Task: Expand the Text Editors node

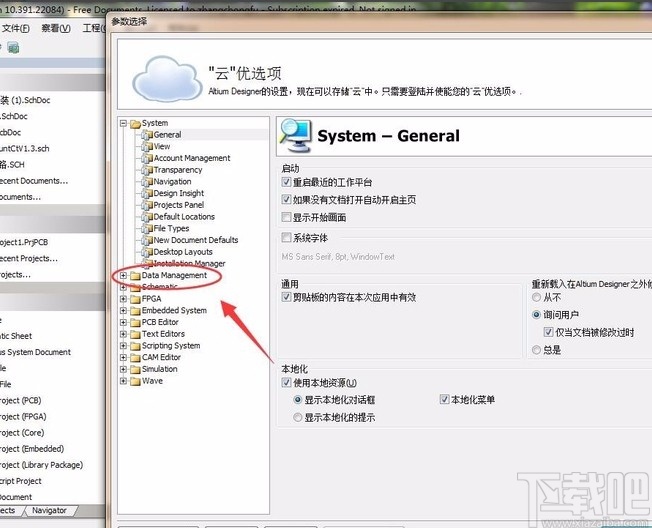Action: pyautogui.click(x=123, y=334)
